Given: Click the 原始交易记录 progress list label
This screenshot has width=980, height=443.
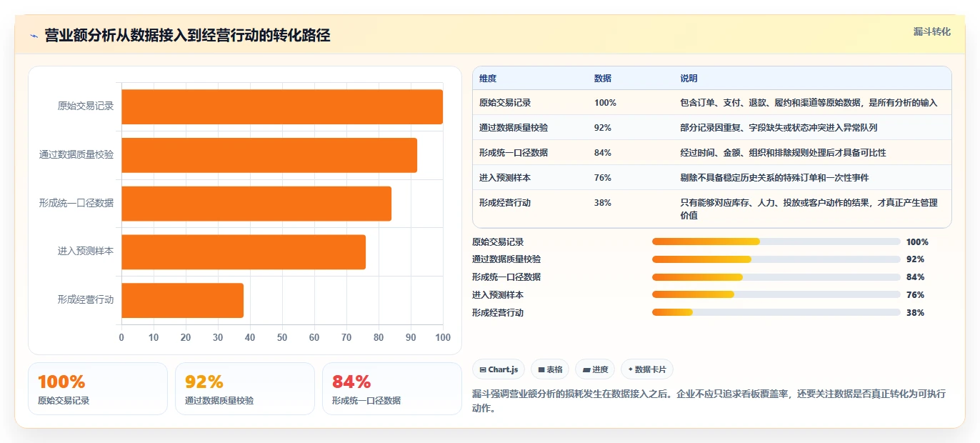Looking at the screenshot, I should [x=498, y=242].
